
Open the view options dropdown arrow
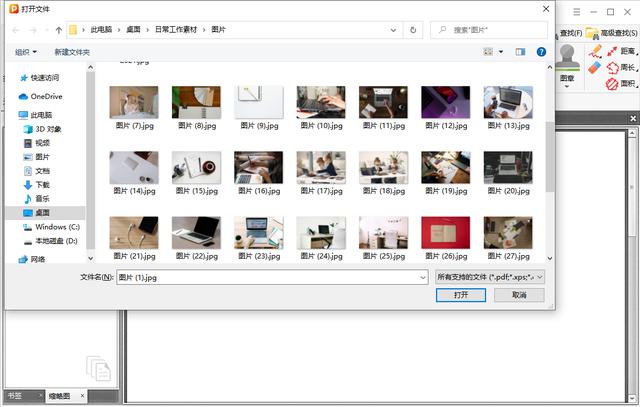coord(501,52)
